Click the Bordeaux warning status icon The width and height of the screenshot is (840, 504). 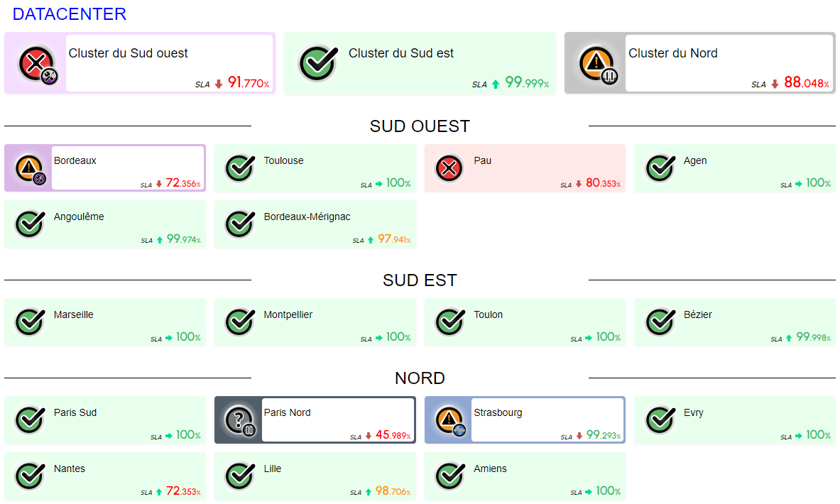click(29, 168)
